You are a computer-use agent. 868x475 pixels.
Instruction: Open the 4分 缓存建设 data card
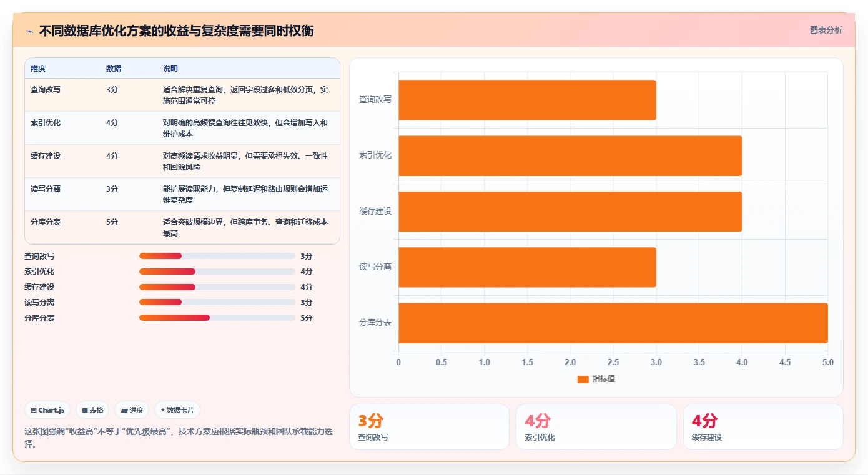(x=763, y=427)
